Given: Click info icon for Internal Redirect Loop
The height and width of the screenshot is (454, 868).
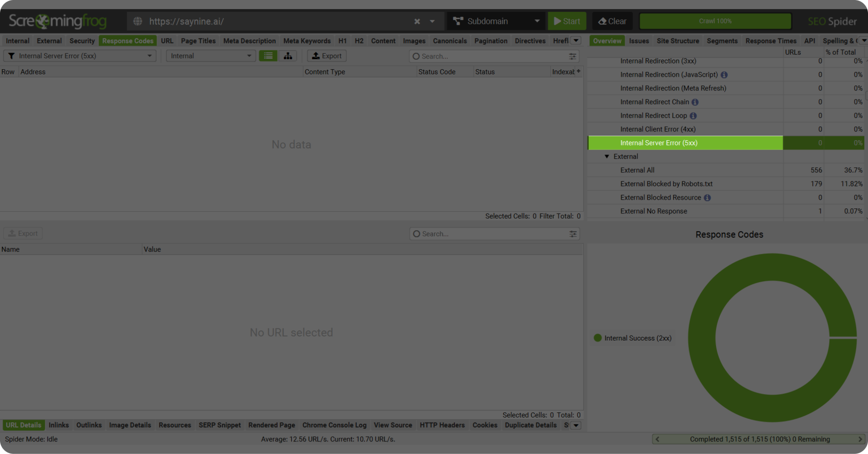Looking at the screenshot, I should 693,116.
